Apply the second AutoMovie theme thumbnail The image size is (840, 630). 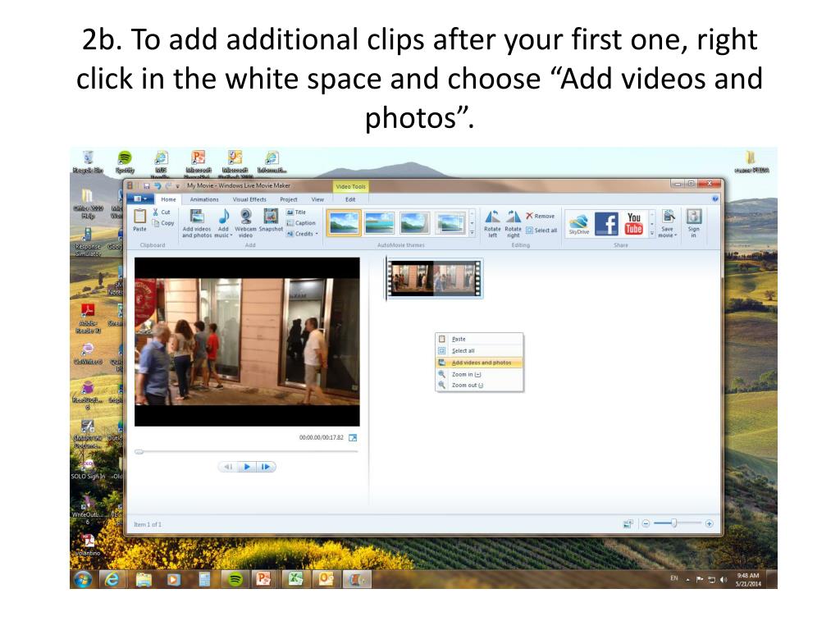[x=379, y=223]
